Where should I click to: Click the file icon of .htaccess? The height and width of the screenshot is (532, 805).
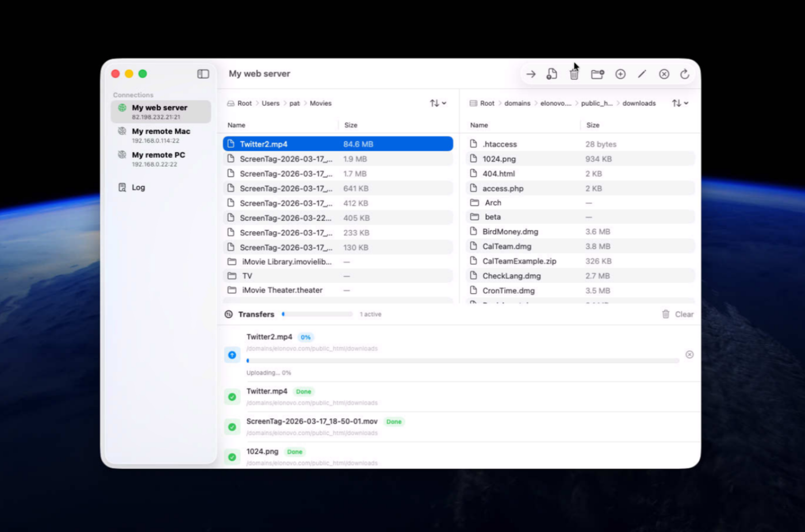coord(473,144)
